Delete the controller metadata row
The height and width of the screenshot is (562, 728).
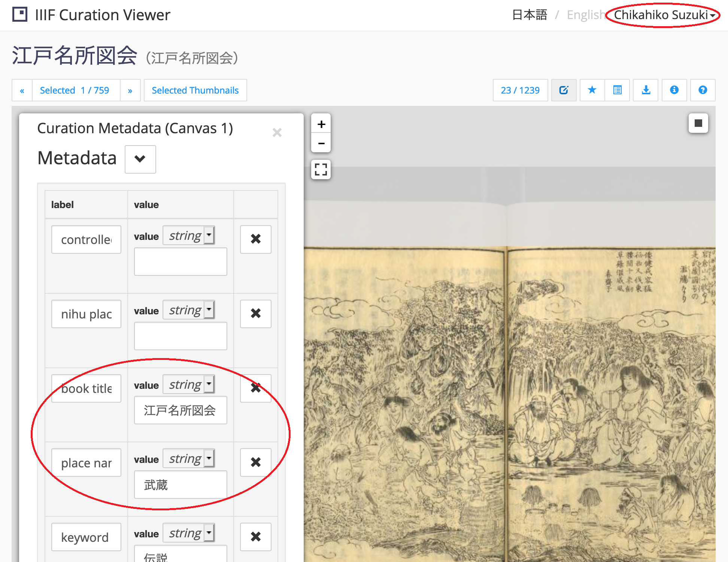(256, 239)
